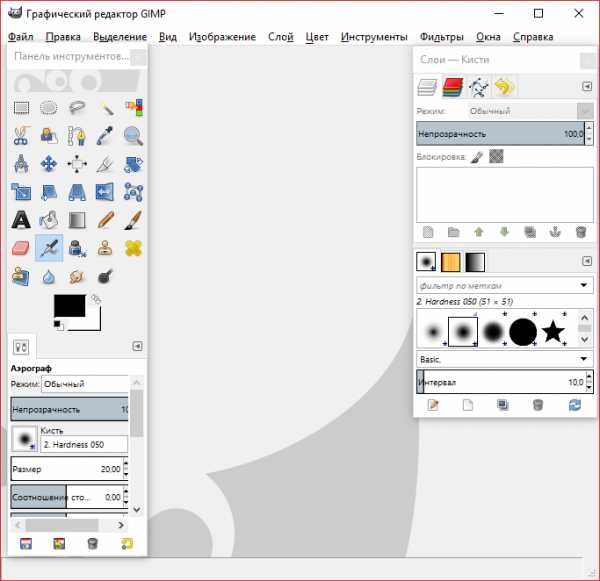This screenshot has height=581, width=600.
Task: Select the Rotate tool
Action: (x=133, y=164)
